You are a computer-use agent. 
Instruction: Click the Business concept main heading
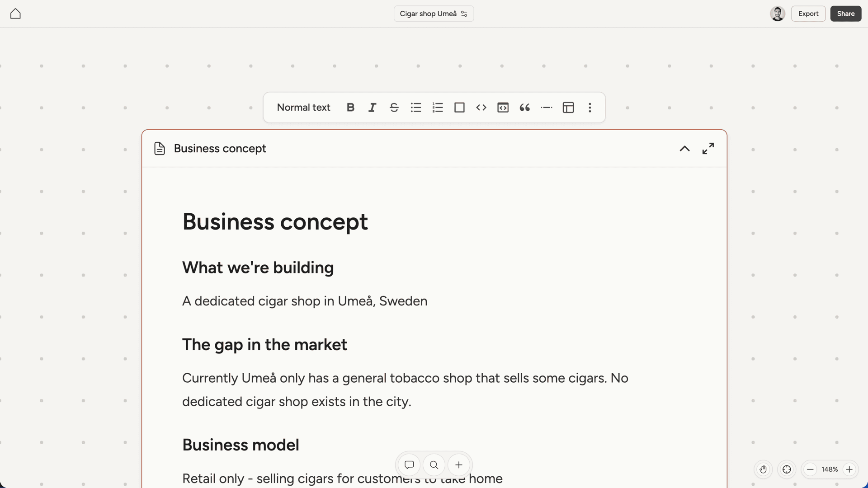pos(275,222)
